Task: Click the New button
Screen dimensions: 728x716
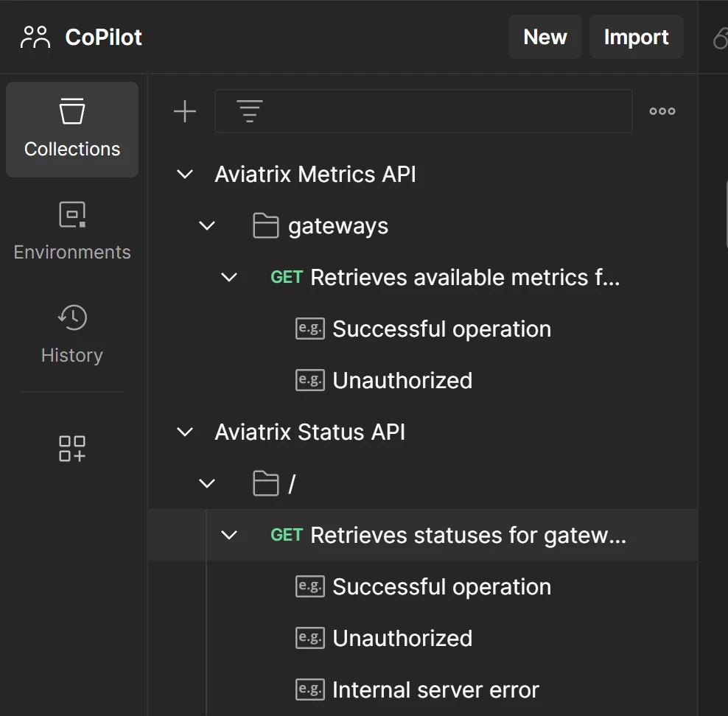Action: (545, 37)
